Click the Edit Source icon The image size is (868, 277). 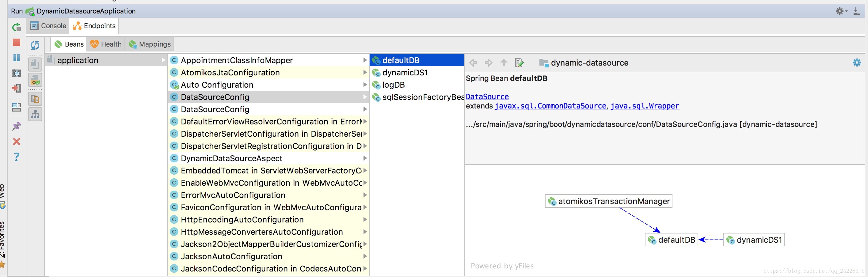coord(519,63)
